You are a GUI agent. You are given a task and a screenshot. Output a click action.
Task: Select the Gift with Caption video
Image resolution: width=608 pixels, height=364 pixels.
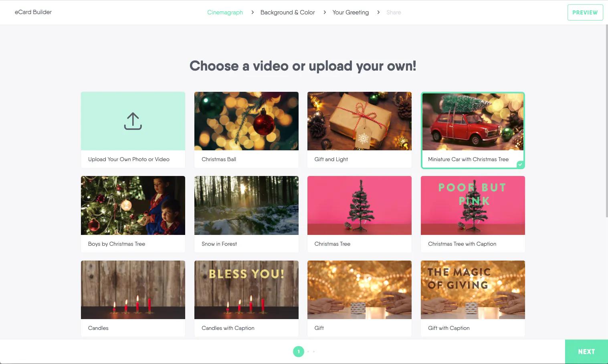pos(473,290)
